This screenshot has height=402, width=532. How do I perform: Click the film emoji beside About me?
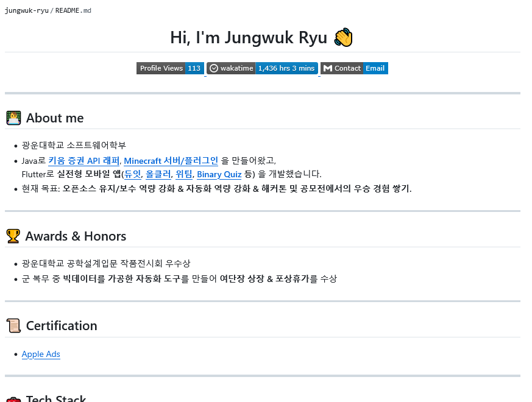click(x=13, y=118)
